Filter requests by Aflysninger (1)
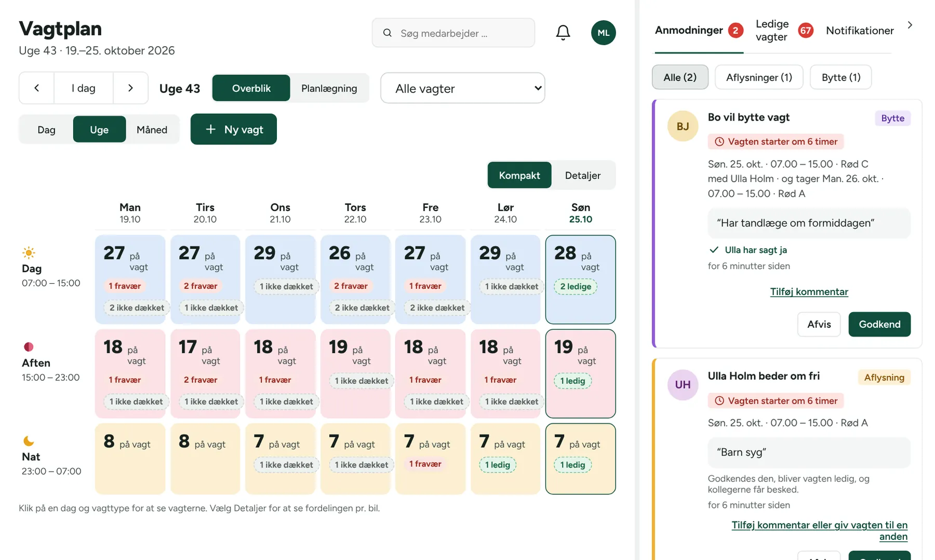The image size is (935, 560). pos(759,77)
